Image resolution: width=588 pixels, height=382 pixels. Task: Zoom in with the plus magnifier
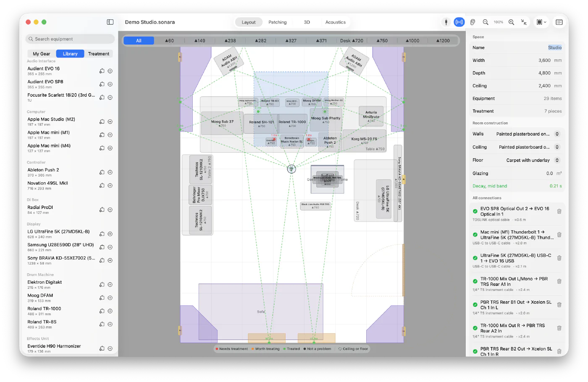tap(511, 22)
